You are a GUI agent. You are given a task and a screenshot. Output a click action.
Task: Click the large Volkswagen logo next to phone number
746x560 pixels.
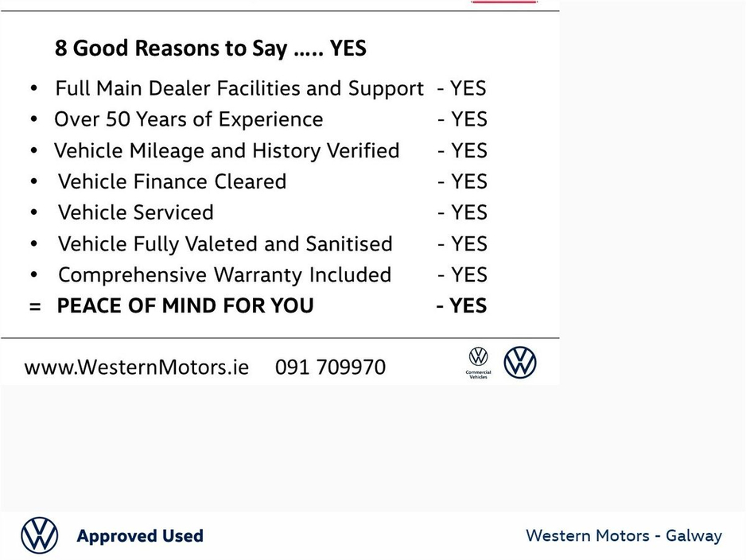520,363
